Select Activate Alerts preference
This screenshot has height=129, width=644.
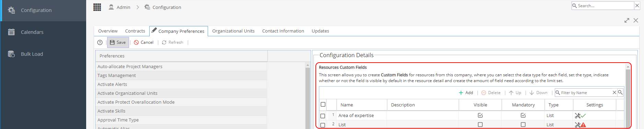click(181, 85)
